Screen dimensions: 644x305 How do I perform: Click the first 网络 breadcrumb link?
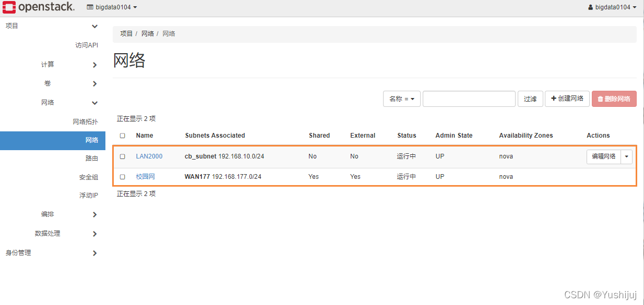pyautogui.click(x=148, y=33)
